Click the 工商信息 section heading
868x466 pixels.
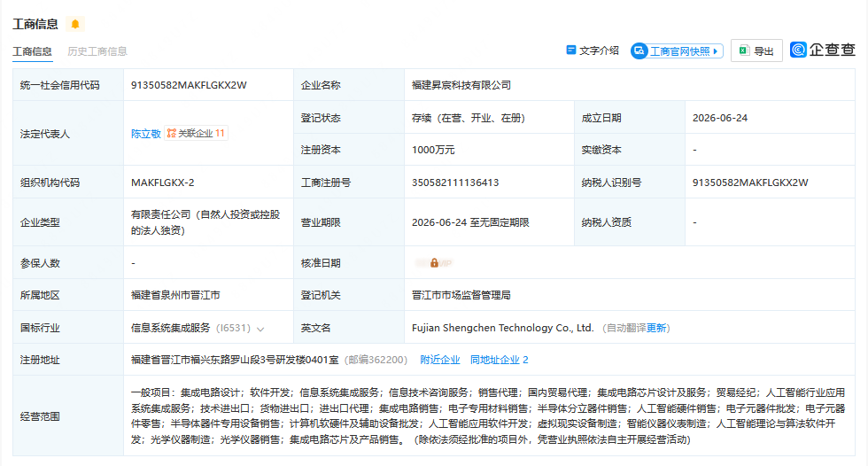(35, 24)
